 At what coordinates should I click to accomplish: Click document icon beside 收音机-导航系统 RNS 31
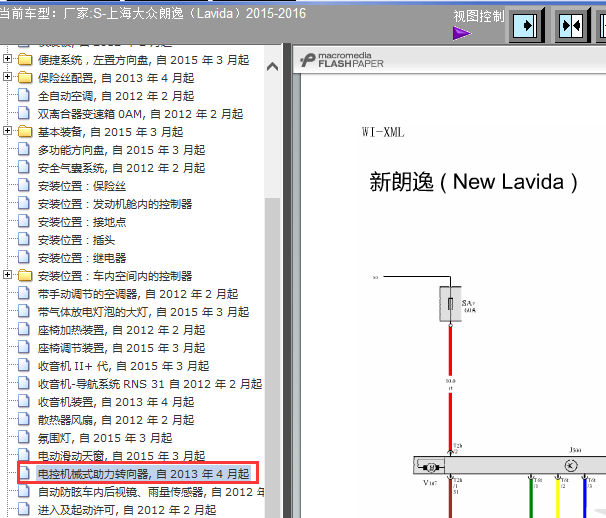[24, 383]
